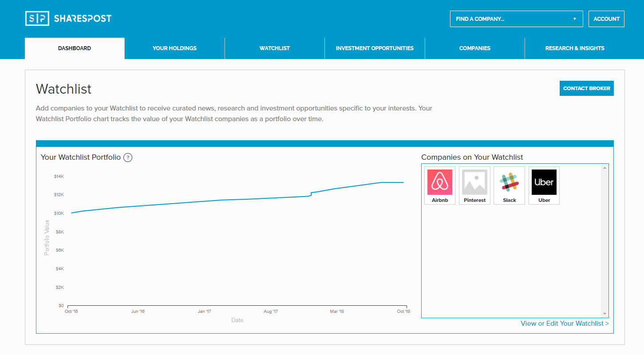The height and width of the screenshot is (355, 644).
Task: Click the Aug '17 date label
Action: tap(271, 312)
